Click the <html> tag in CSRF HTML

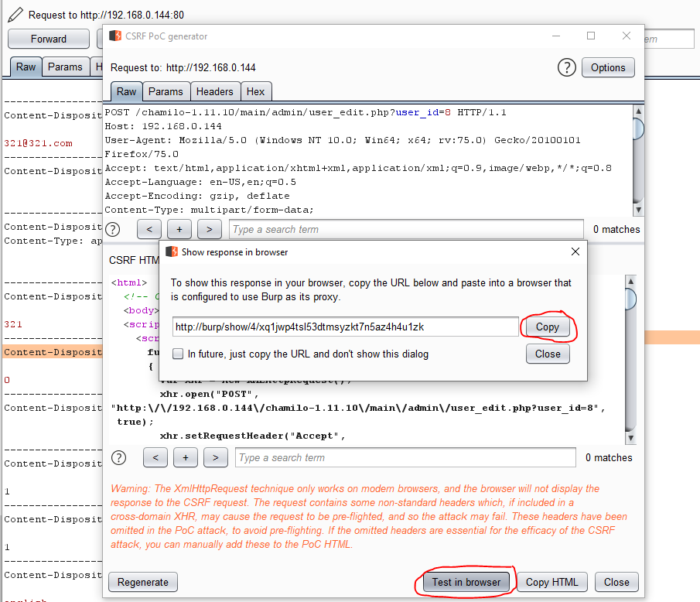tap(129, 282)
